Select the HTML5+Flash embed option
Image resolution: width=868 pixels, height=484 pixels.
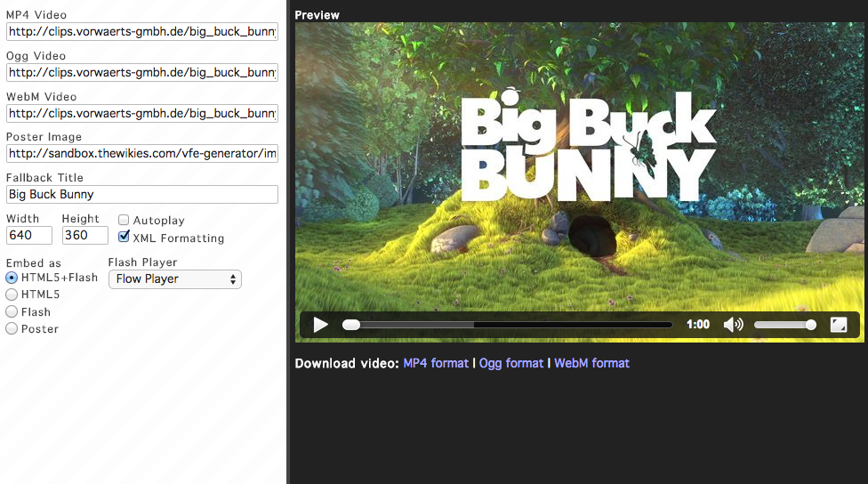point(12,278)
